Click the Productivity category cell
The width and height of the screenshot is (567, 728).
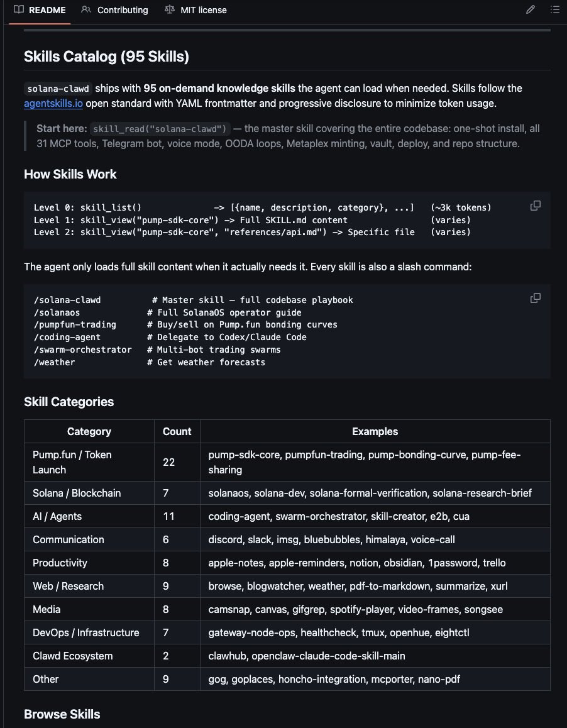[x=89, y=563]
